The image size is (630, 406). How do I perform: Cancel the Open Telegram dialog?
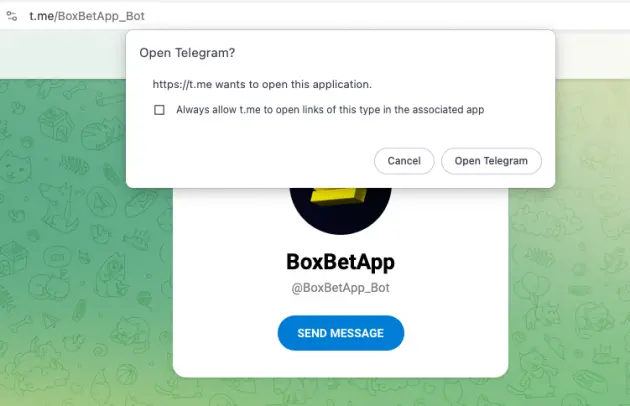click(404, 161)
